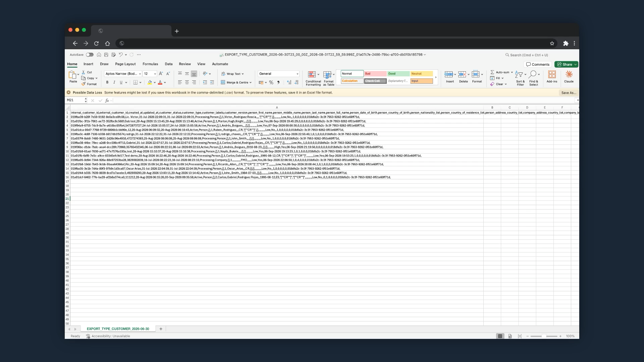Click the Name Box showing M21
Viewport: 644px width, 362px height.
tap(75, 100)
